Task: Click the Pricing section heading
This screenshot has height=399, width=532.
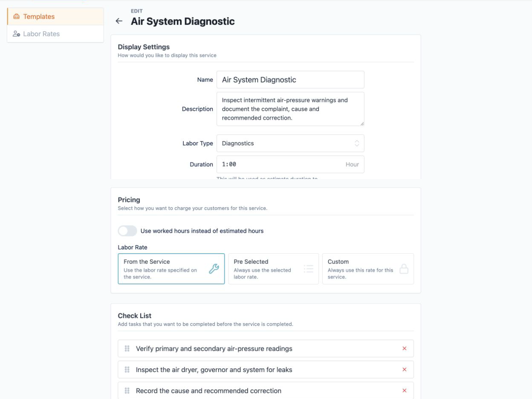Action: 129,199
